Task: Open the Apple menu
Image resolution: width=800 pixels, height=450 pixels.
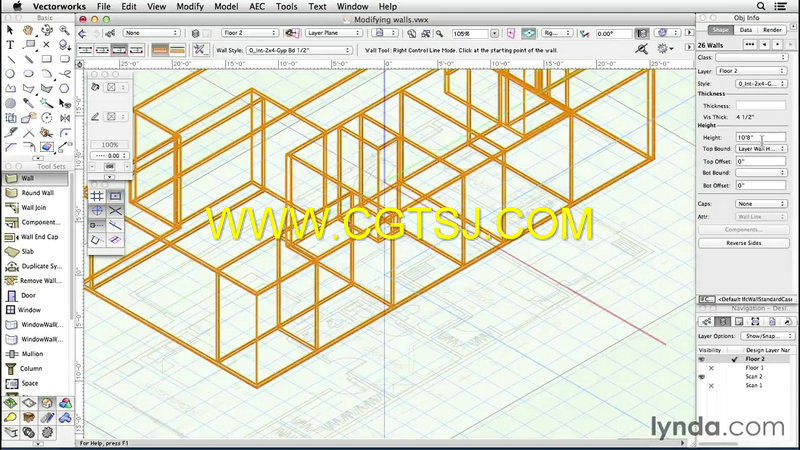Action: tap(17, 6)
